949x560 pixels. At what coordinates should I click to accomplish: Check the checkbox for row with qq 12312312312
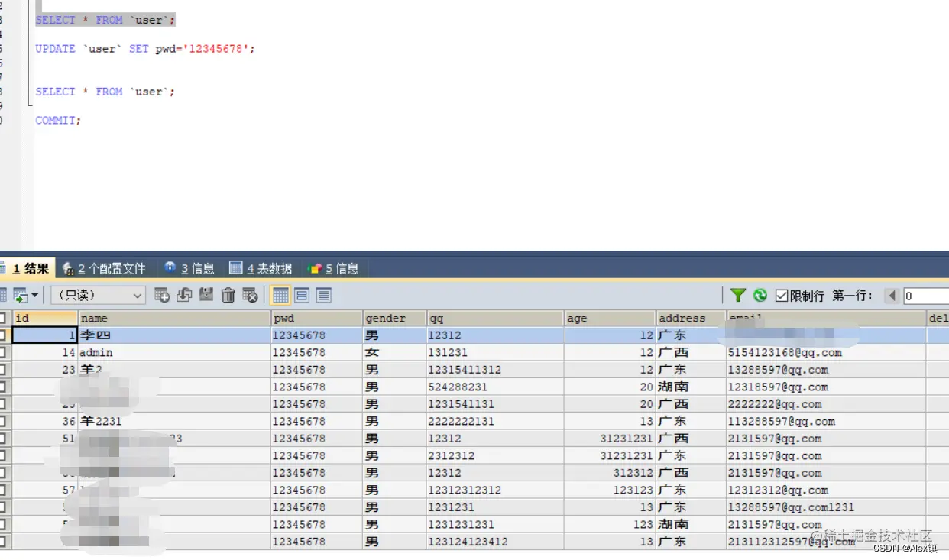[3, 490]
